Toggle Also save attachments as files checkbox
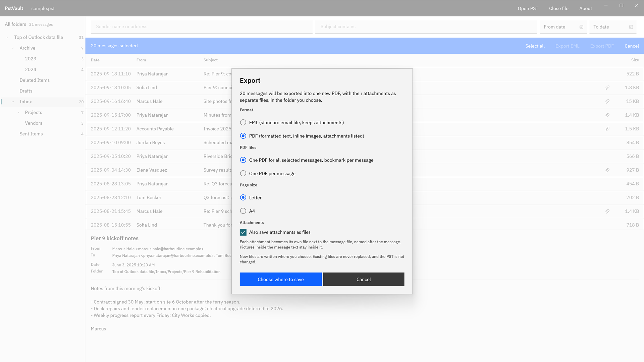The height and width of the screenshot is (362, 644). click(243, 232)
